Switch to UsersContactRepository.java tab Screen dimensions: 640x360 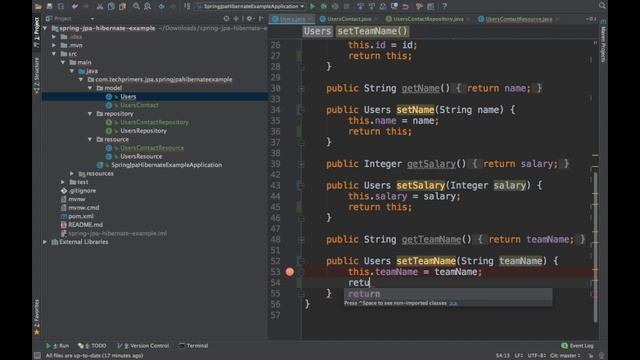429,19
